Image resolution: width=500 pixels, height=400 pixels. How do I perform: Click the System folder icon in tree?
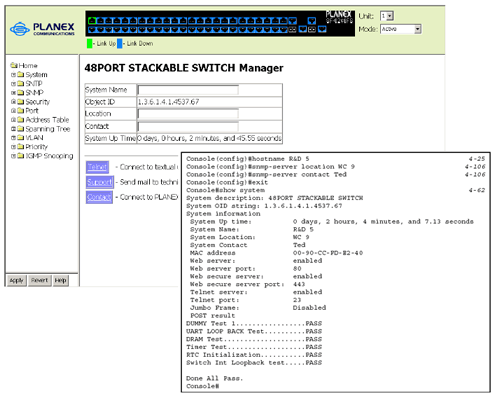click(21, 74)
